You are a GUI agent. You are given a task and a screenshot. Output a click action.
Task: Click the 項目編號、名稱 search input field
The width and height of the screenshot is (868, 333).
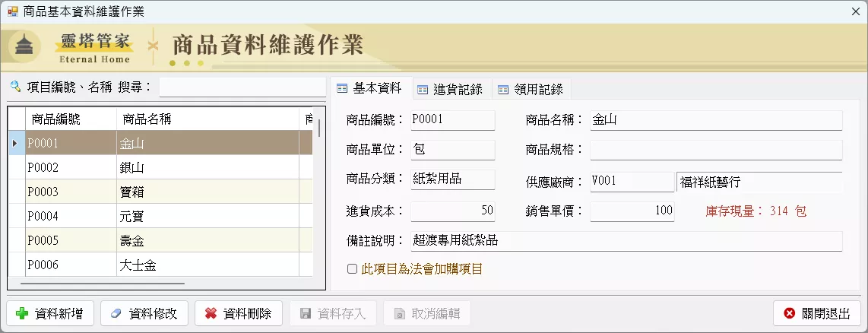[x=242, y=87]
